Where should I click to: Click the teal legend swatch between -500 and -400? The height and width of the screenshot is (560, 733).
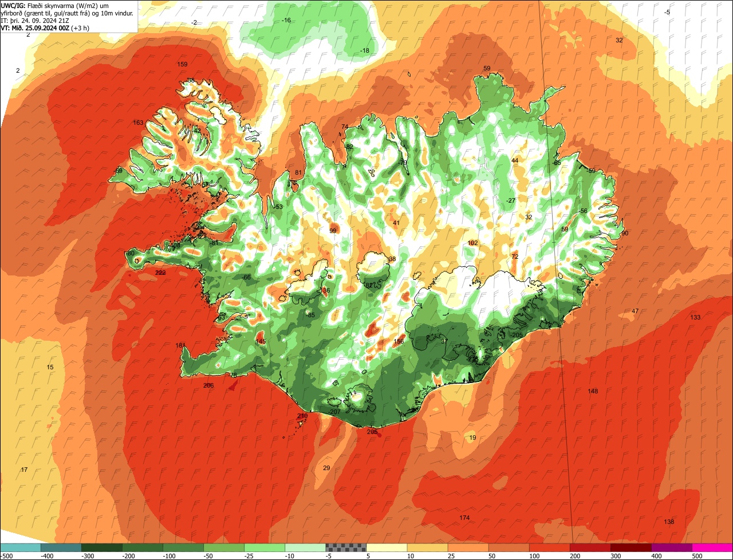tap(20, 547)
